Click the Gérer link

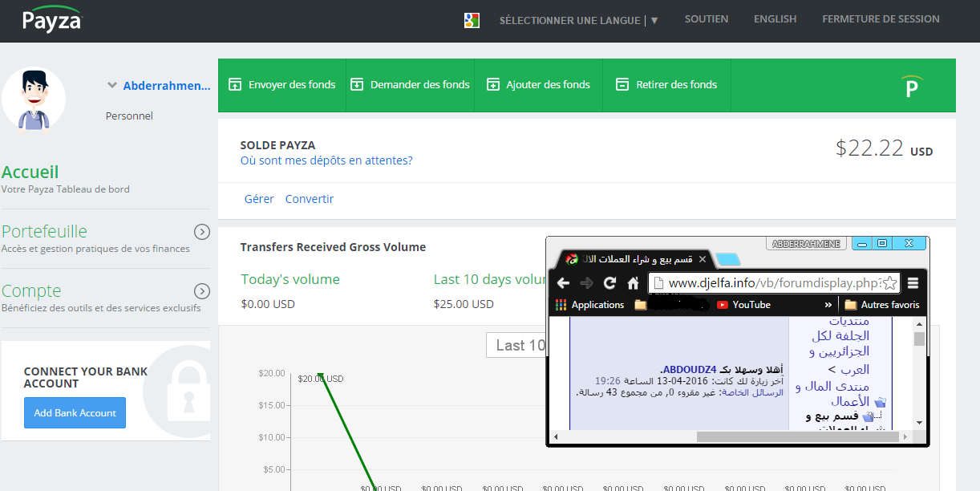(x=259, y=199)
